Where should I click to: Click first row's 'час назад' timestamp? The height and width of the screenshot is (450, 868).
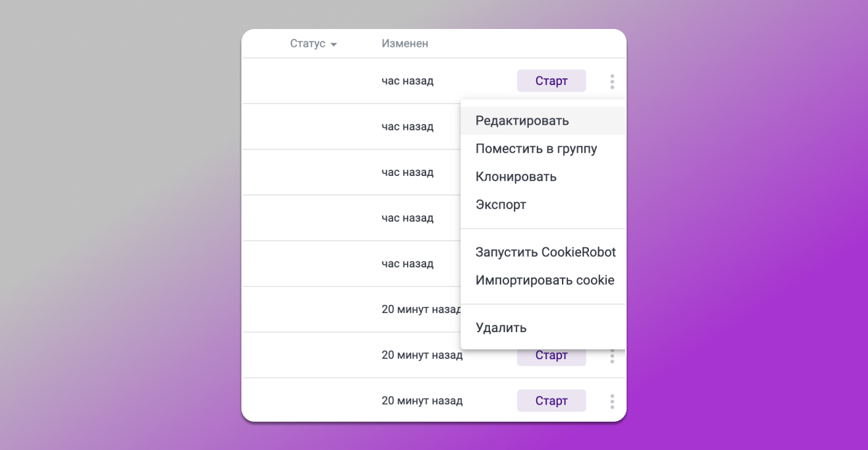click(x=407, y=81)
